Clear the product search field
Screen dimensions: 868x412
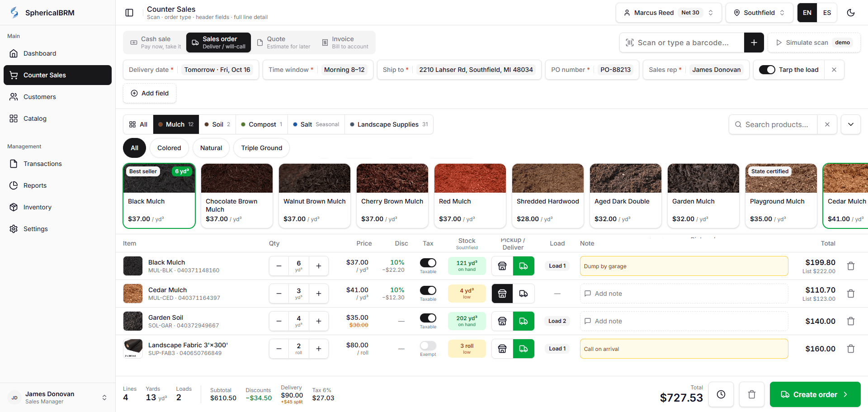click(827, 124)
